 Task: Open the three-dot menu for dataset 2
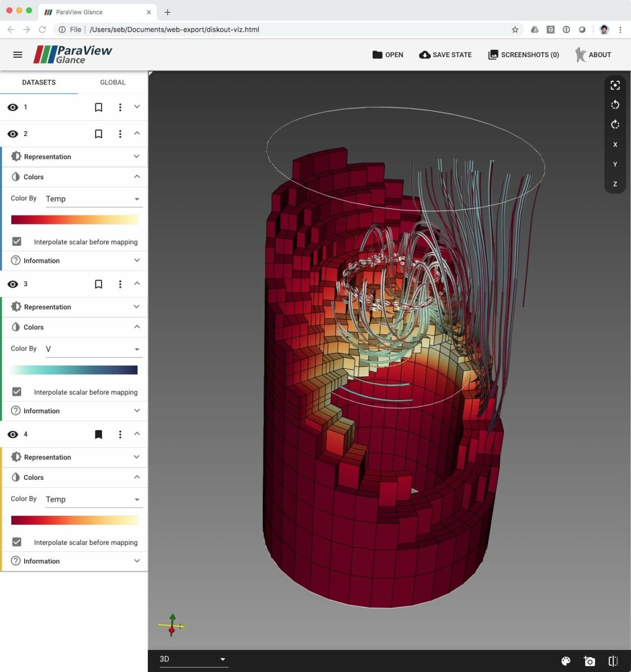coord(120,134)
